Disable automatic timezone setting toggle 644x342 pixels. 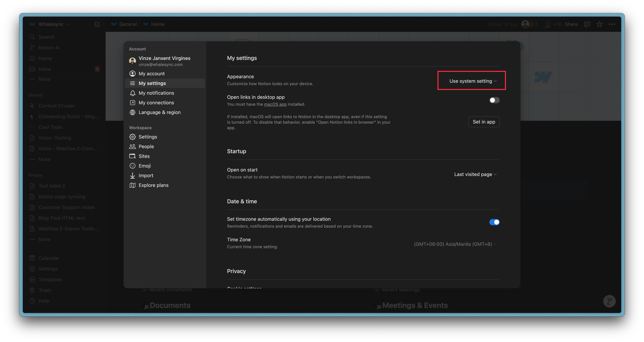pyautogui.click(x=494, y=222)
